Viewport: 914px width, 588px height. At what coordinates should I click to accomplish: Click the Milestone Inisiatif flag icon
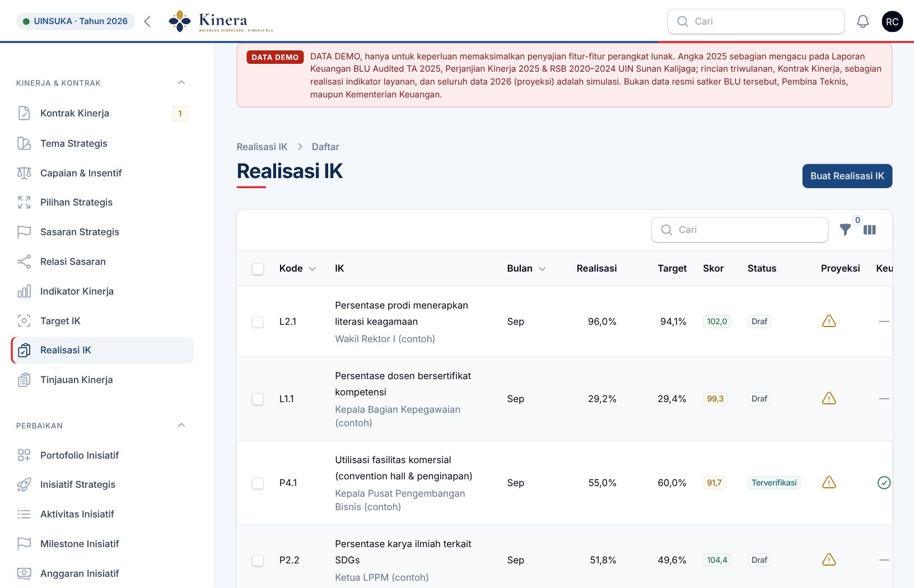(24, 544)
